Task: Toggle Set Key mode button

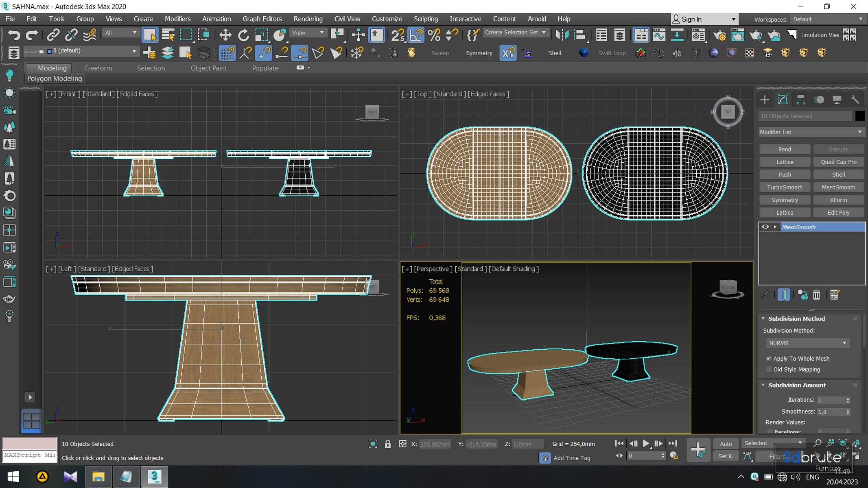Action: (x=726, y=456)
